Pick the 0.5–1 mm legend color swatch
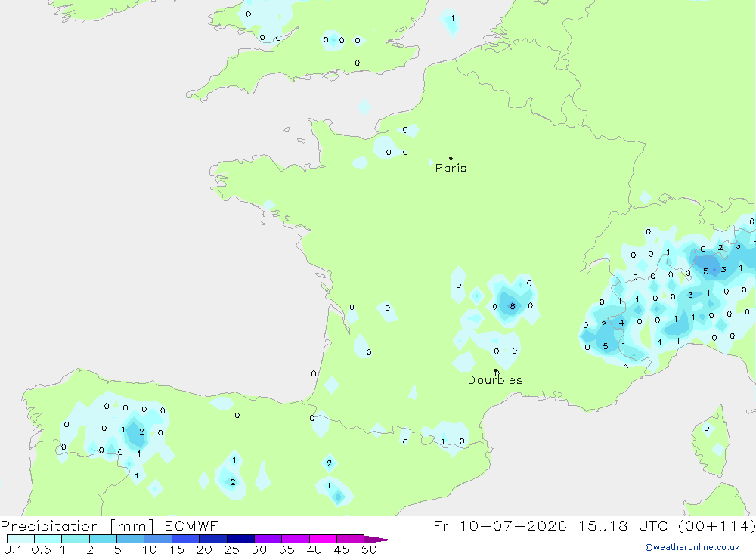The height and width of the screenshot is (554, 756). coord(48,539)
